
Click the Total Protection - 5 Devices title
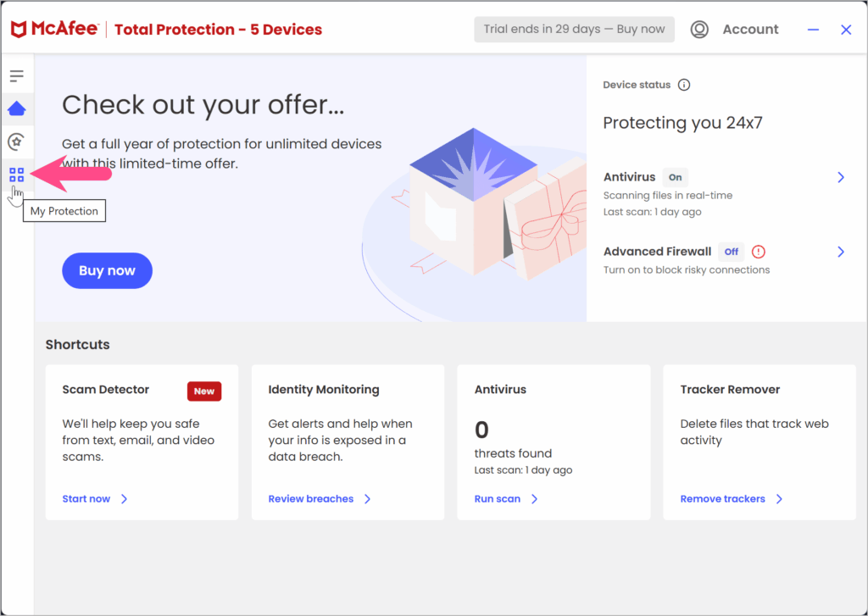click(x=217, y=29)
